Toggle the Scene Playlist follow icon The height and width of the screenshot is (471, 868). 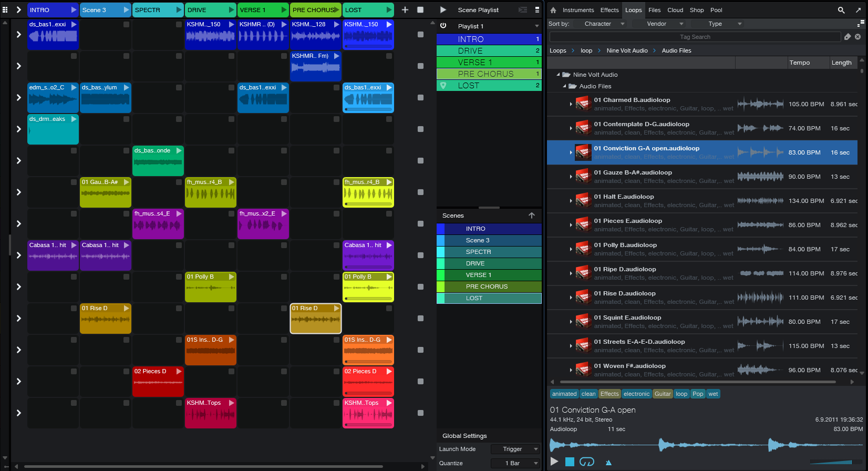[523, 10]
